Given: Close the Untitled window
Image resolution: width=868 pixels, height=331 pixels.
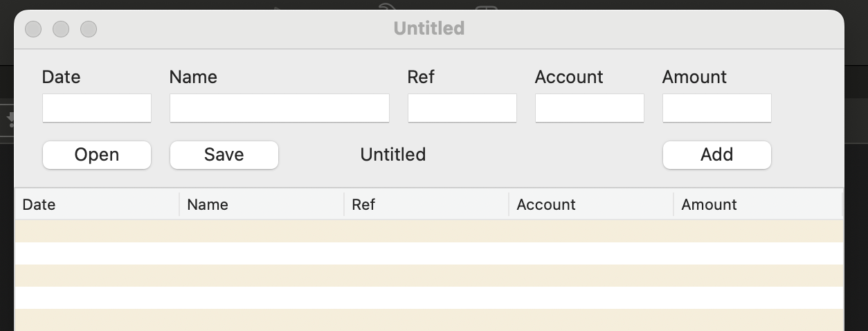Looking at the screenshot, I should point(33,29).
